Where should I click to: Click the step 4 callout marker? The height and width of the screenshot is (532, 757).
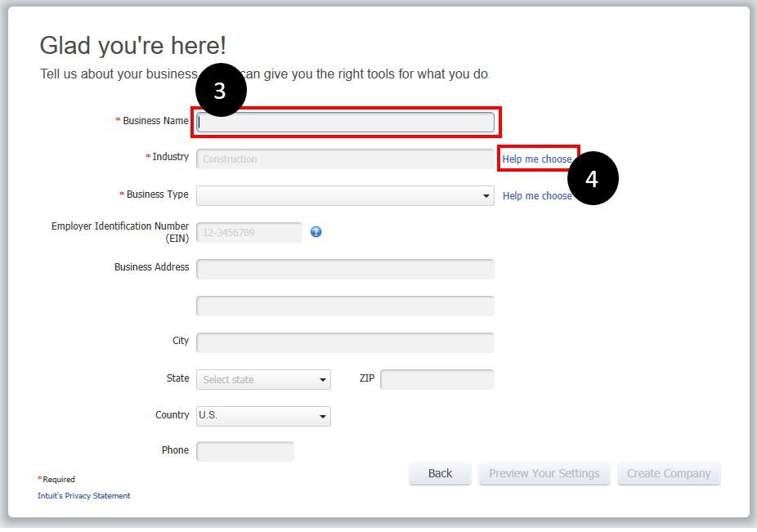592,178
